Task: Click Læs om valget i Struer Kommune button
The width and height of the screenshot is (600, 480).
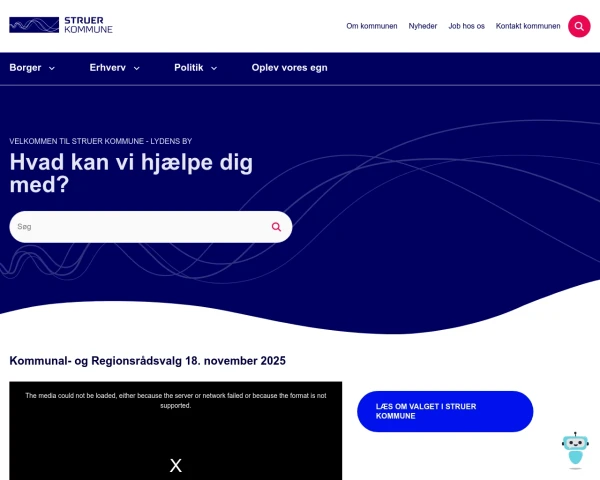Action: tap(445, 411)
